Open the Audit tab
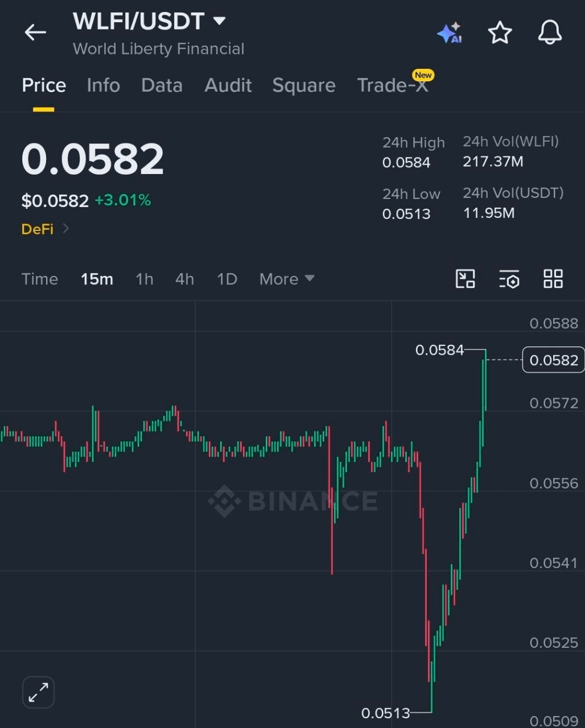Image resolution: width=585 pixels, height=728 pixels. (x=228, y=85)
